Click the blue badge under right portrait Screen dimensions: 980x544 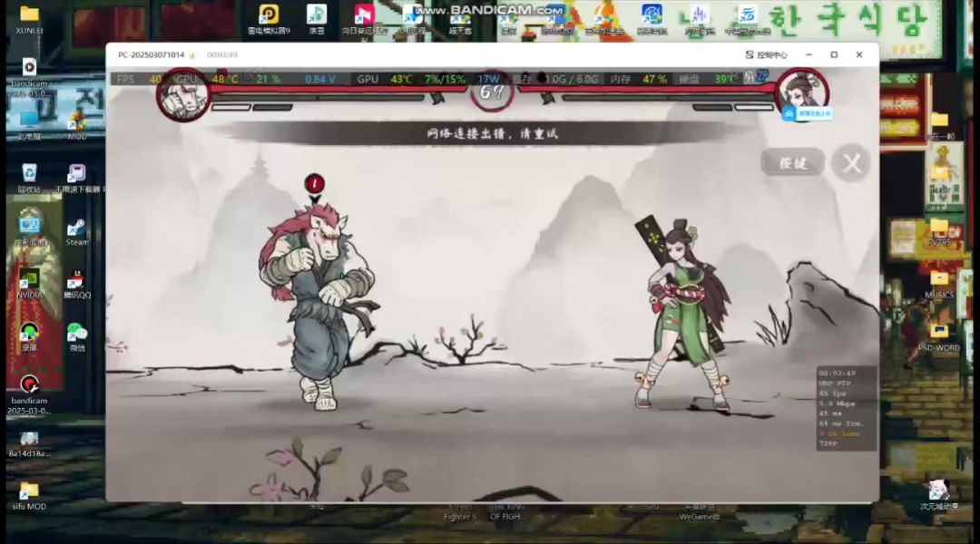coord(806,114)
